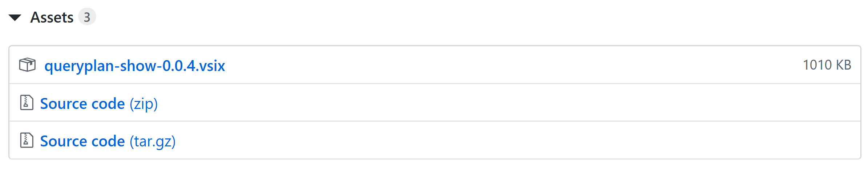Click the file icon beside Source code (tar.gz)

(x=27, y=140)
